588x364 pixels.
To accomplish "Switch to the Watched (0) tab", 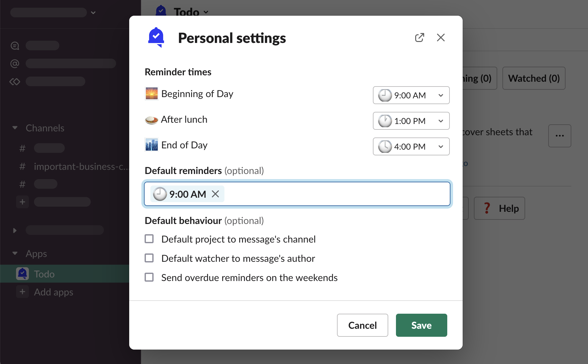I will coord(533,78).
